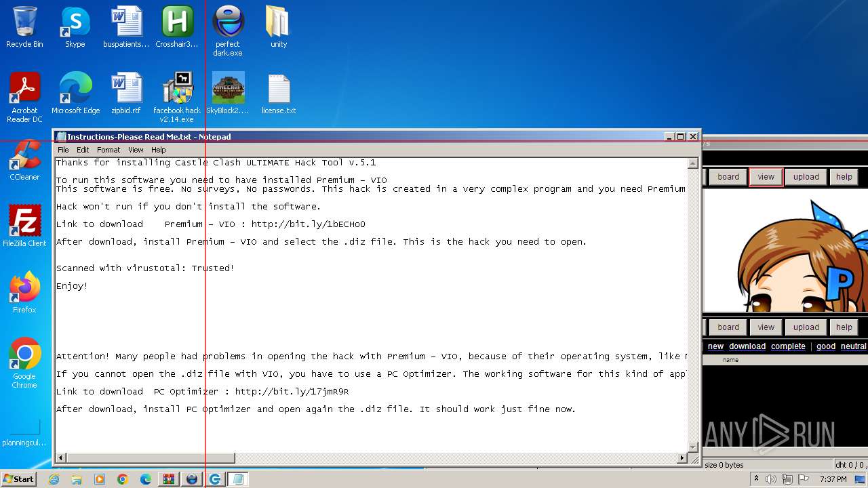Open Notepad Help menu
This screenshot has height=488, width=868.
(158, 150)
